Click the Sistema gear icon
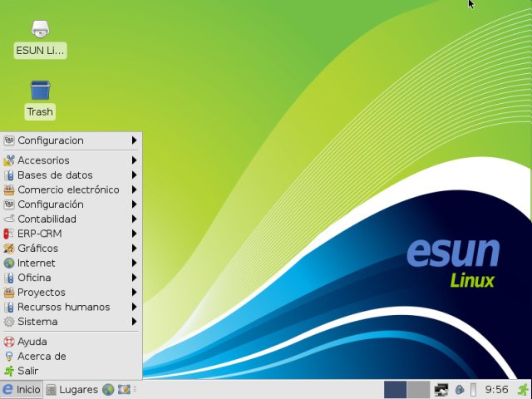532x399 pixels. pos(9,322)
